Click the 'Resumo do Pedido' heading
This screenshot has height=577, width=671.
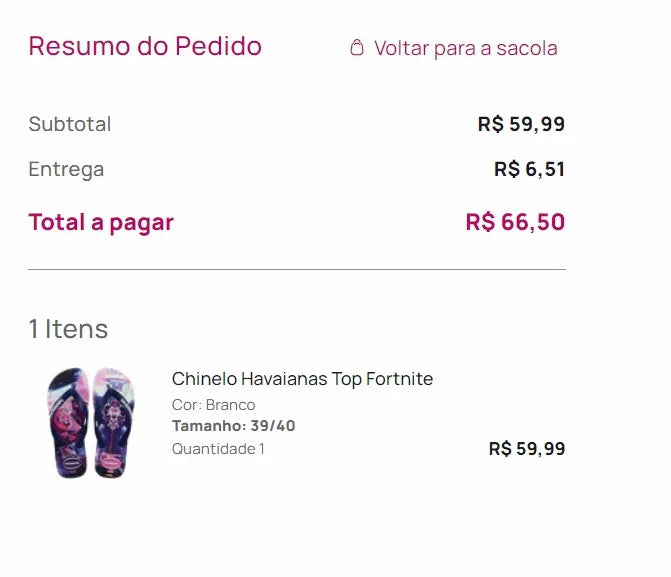pyautogui.click(x=145, y=46)
